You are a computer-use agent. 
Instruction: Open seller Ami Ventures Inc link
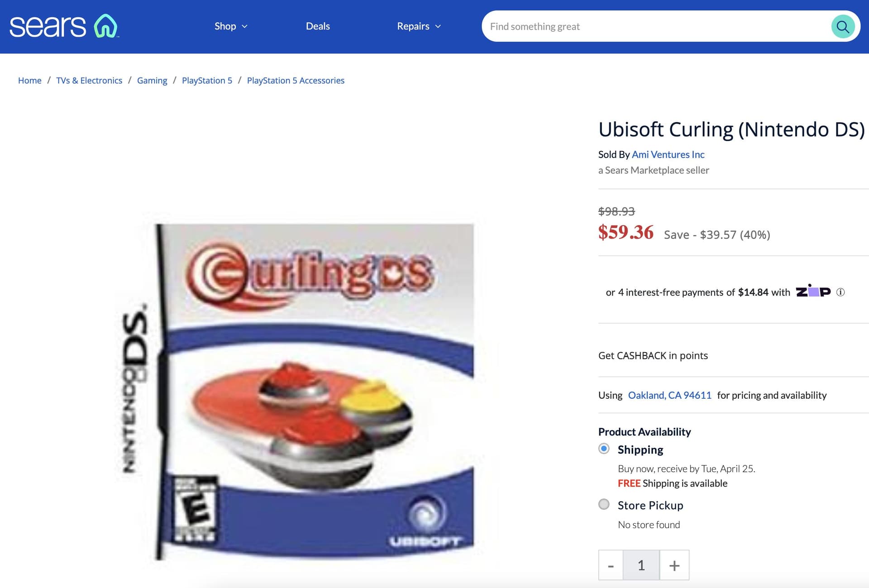pyautogui.click(x=668, y=154)
